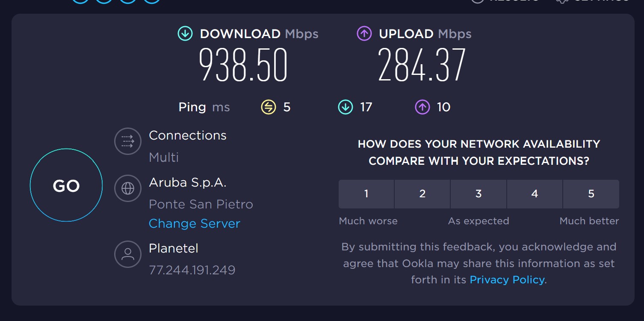Screen dimensions: 644x321
Task: Click the IP address 77.244.191.249
Action: [x=192, y=270]
